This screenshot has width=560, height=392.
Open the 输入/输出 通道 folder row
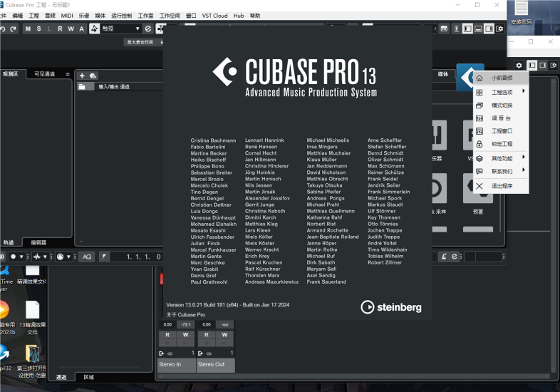pyautogui.click(x=120, y=86)
